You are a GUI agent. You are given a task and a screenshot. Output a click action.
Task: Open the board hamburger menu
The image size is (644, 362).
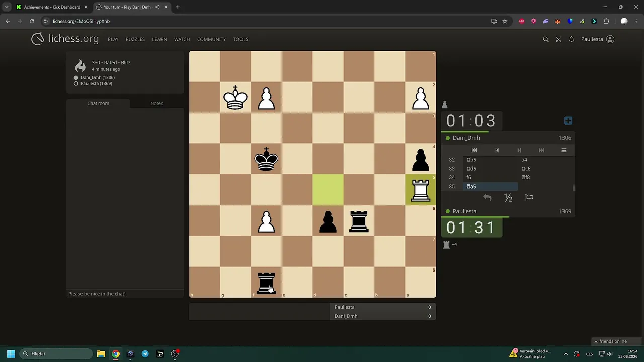tap(563, 150)
